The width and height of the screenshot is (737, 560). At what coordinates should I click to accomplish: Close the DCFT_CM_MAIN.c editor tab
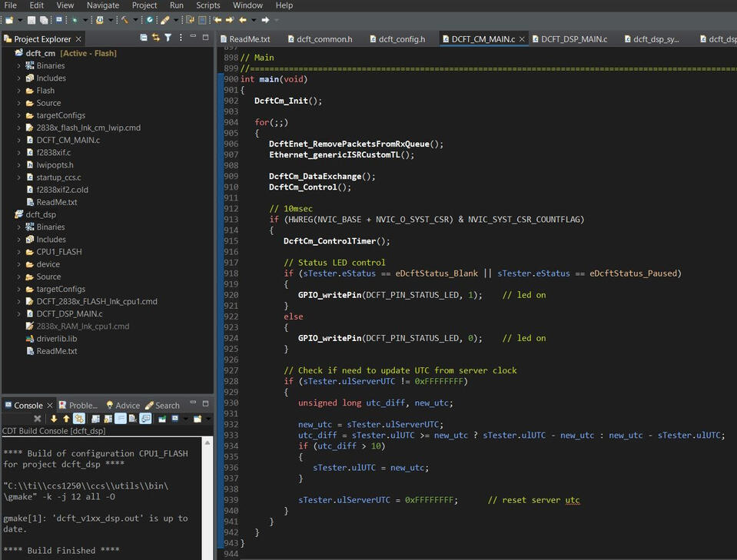(522, 39)
